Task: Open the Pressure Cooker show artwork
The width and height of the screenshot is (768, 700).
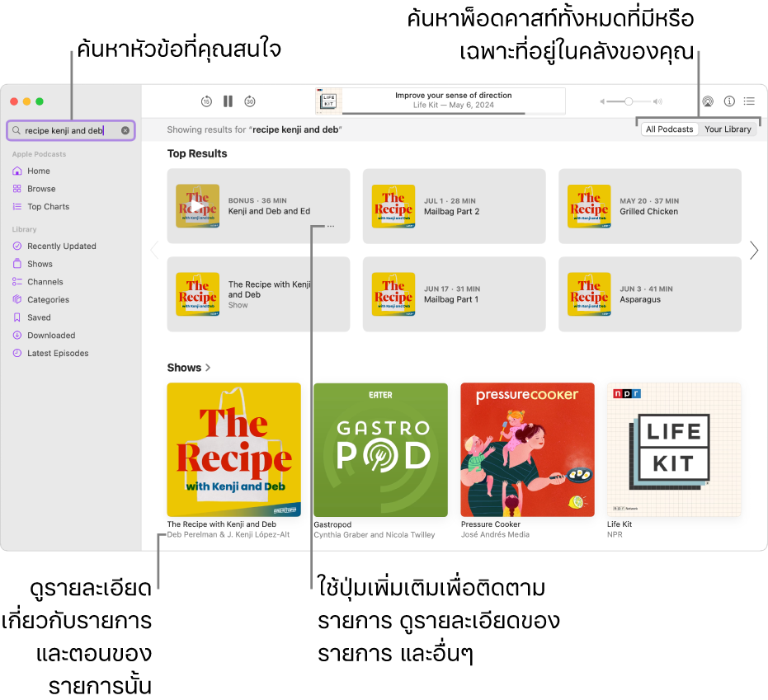Action: click(527, 449)
